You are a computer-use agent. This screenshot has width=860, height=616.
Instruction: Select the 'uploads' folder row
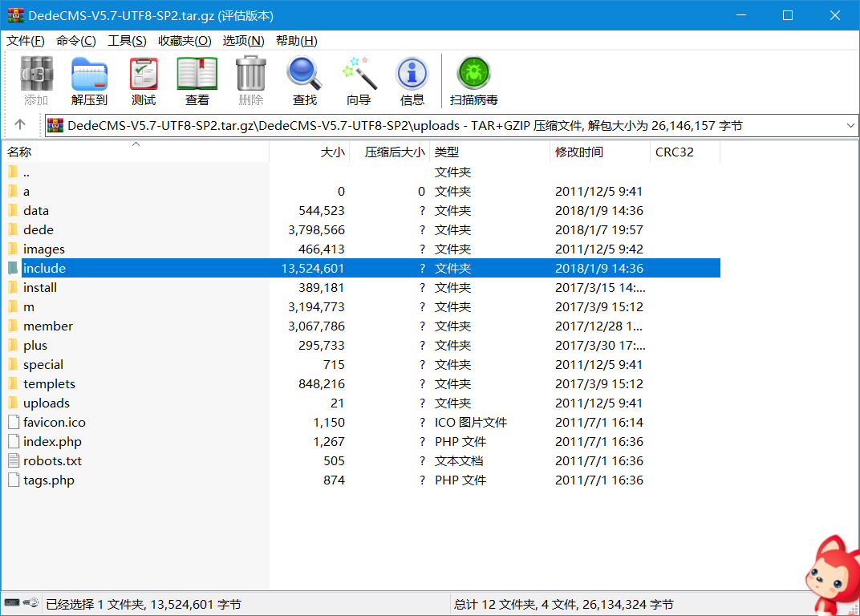point(362,403)
